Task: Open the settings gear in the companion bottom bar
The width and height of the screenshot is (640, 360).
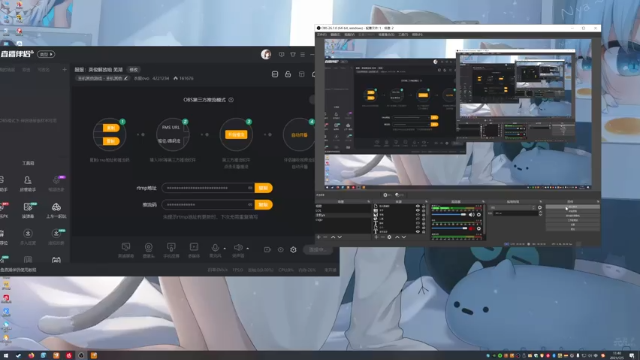Action: point(293,249)
